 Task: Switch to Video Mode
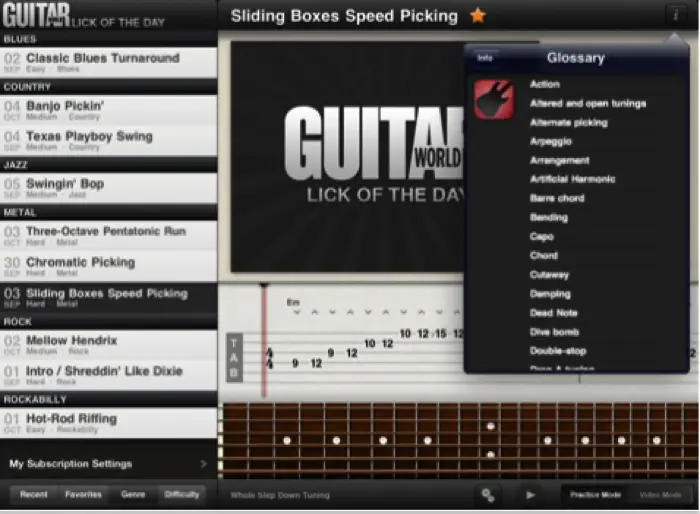pos(660,495)
